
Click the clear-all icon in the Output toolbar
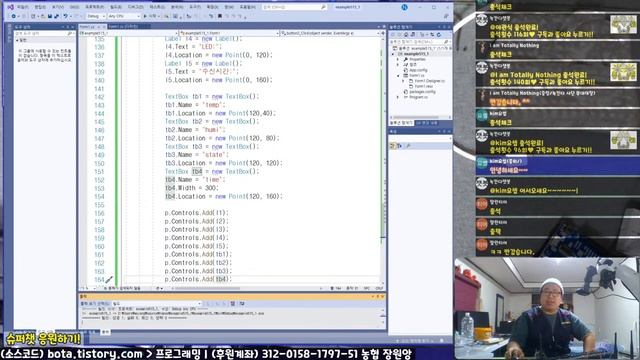click(x=233, y=304)
